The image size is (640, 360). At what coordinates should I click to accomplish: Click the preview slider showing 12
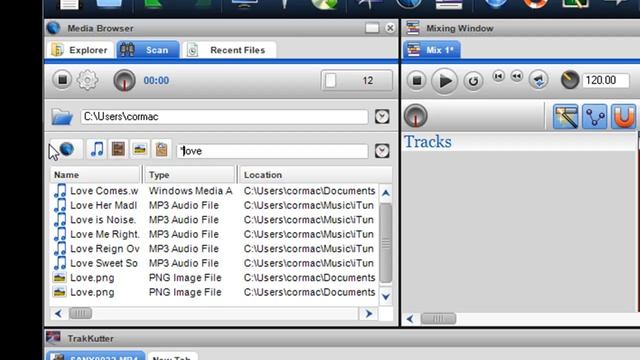point(357,80)
